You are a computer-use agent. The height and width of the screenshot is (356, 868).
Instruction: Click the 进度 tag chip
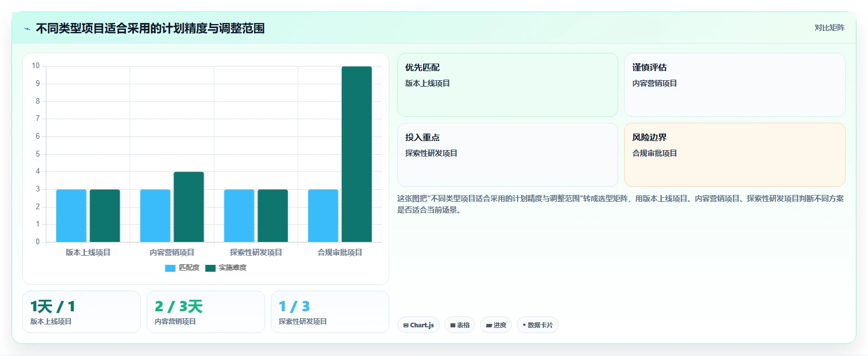coord(496,325)
